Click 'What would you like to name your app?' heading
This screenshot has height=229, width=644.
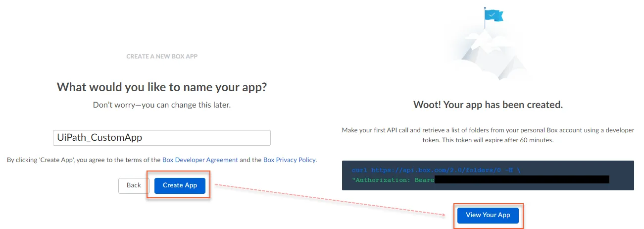[x=162, y=87]
